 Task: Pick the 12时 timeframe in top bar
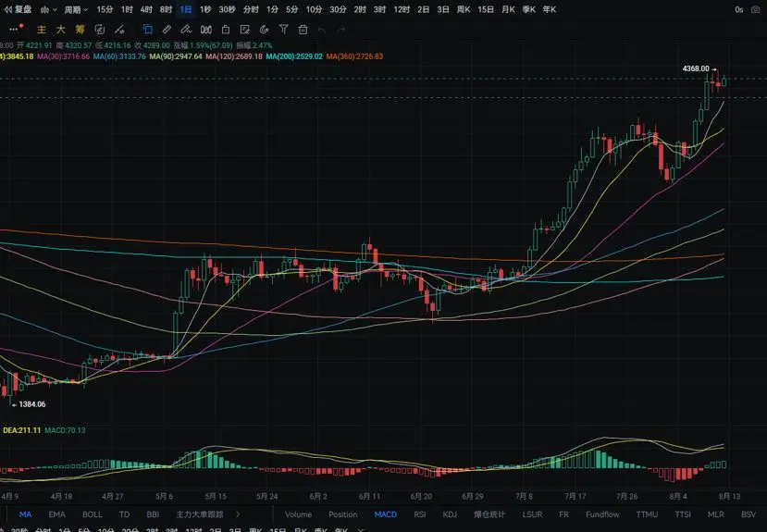pos(402,10)
